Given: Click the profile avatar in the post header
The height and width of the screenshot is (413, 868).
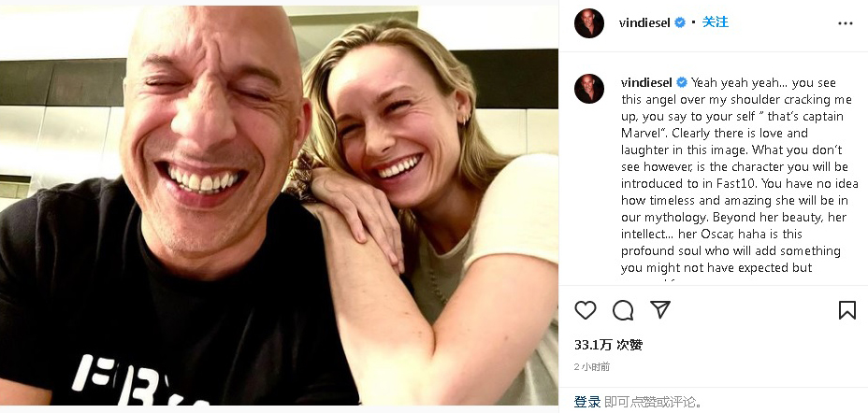Looking at the screenshot, I should click(x=589, y=23).
